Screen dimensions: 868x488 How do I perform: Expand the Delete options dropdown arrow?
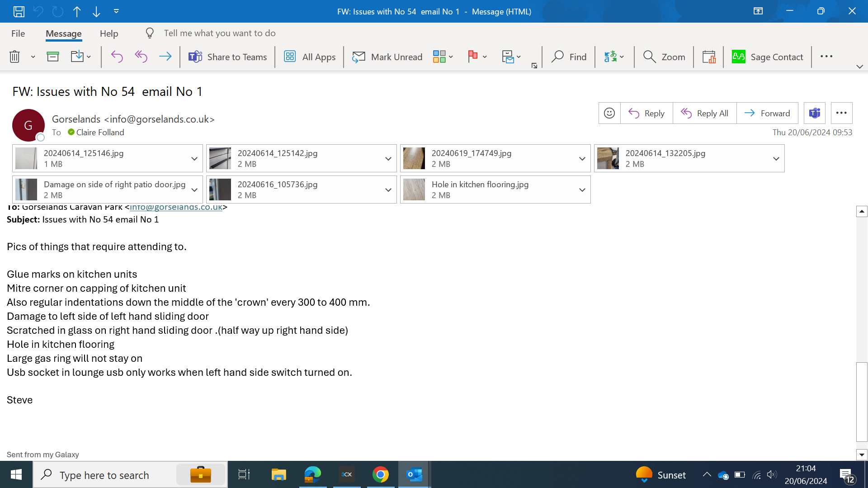point(33,57)
